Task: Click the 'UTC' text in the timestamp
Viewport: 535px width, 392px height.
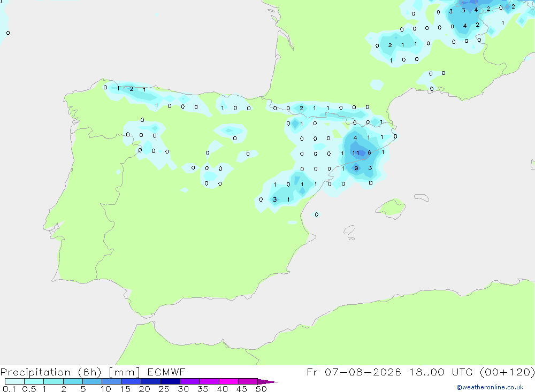Action: [463, 372]
